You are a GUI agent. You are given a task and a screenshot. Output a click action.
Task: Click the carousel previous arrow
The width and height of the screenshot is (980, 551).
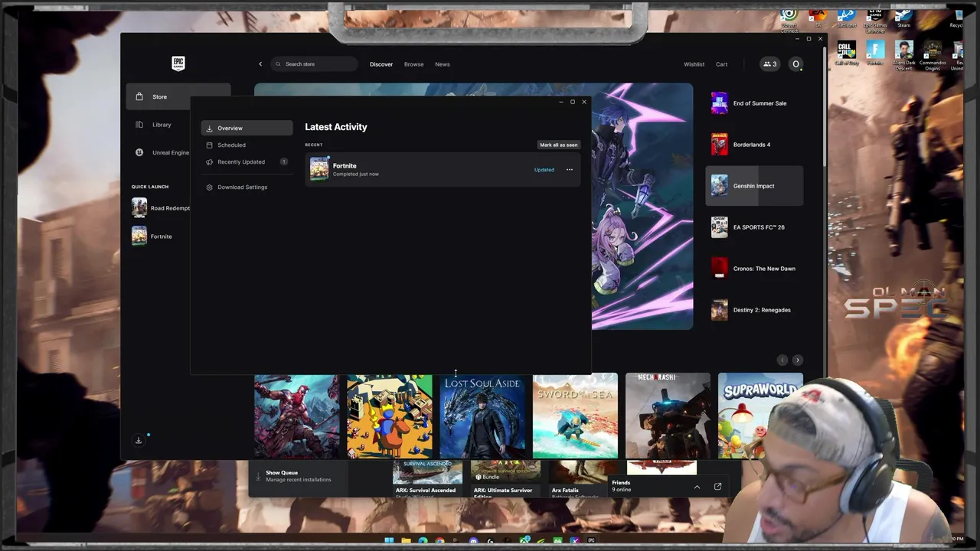782,360
